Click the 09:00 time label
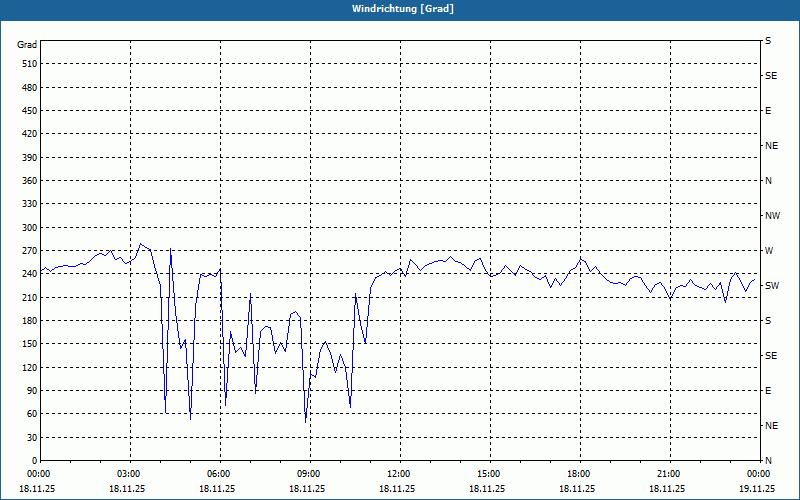This screenshot has width=800, height=500. (x=310, y=473)
